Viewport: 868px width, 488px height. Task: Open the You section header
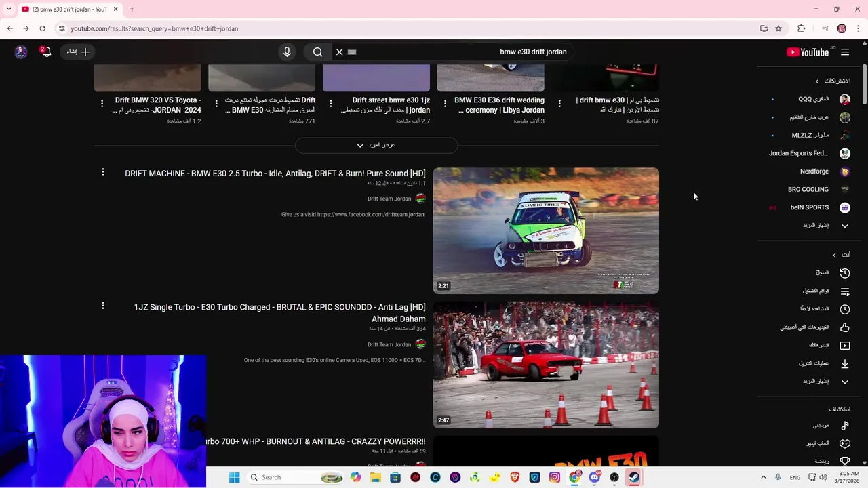tap(842, 255)
